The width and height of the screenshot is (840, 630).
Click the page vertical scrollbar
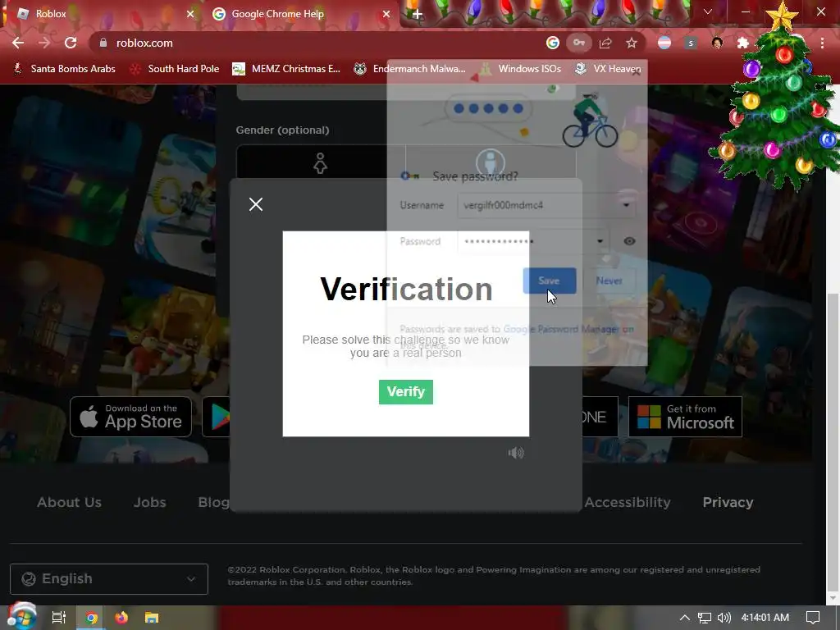click(833, 444)
